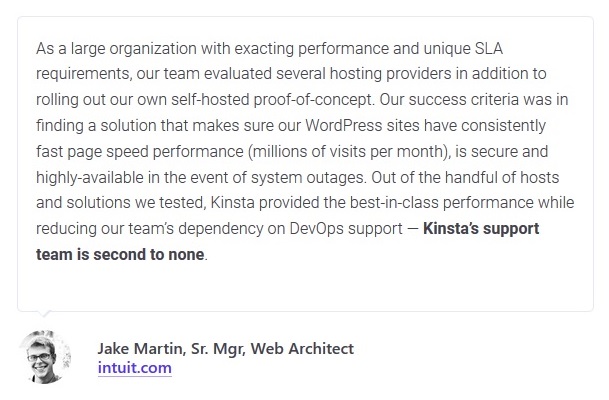Click the bold "Kinsta's support" text
The image size is (609, 400).
481,228
